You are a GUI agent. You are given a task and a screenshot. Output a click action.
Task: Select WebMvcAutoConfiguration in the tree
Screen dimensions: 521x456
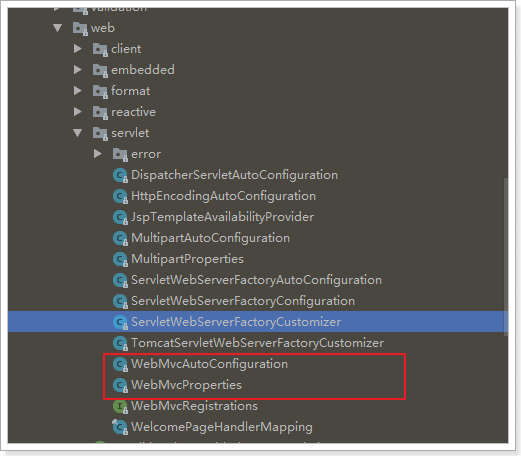pyautogui.click(x=209, y=364)
